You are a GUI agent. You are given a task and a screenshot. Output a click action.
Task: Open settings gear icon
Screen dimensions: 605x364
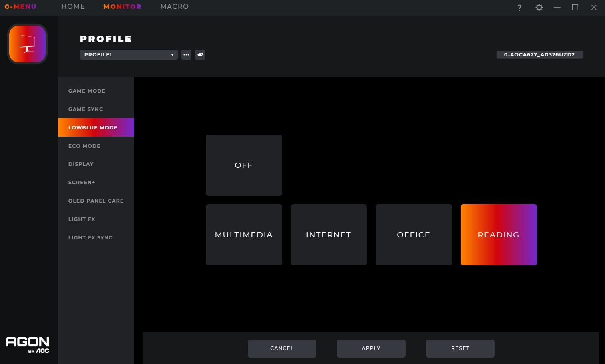pyautogui.click(x=539, y=7)
